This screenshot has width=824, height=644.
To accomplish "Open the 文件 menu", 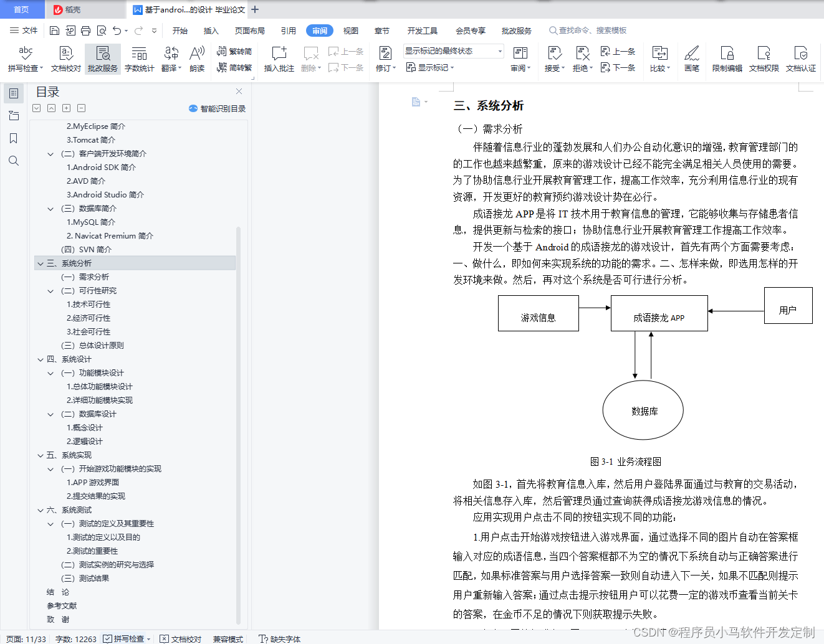I will pyautogui.click(x=24, y=31).
